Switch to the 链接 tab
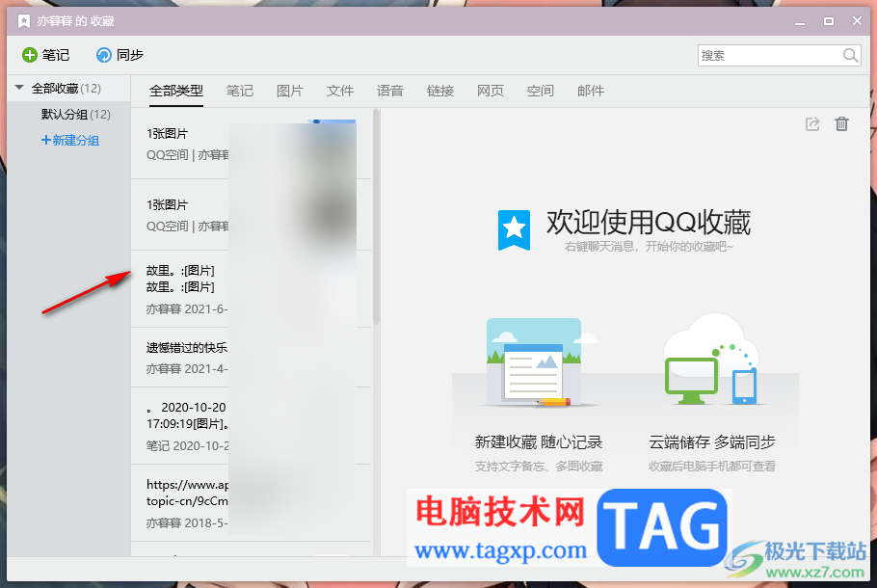The image size is (877, 588). click(440, 91)
